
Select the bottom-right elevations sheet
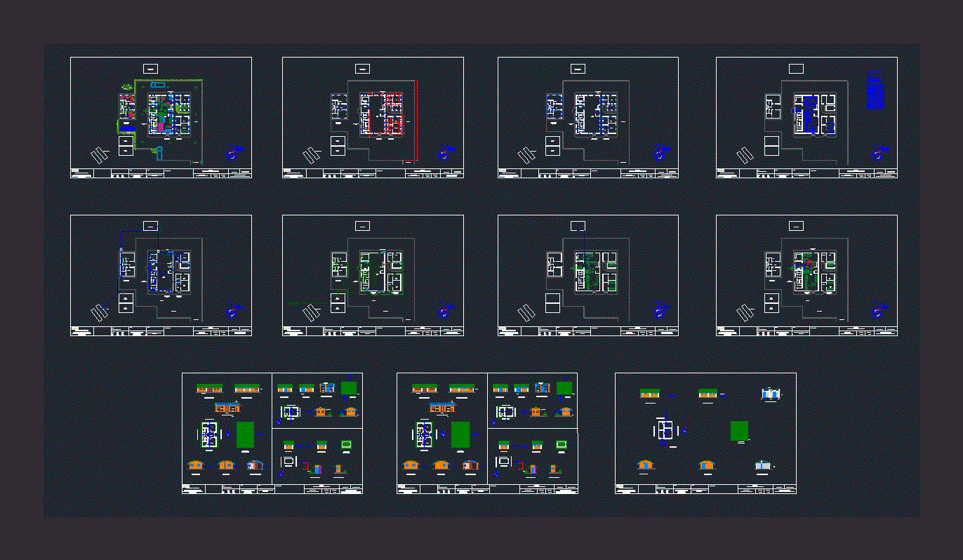pyautogui.click(x=705, y=432)
